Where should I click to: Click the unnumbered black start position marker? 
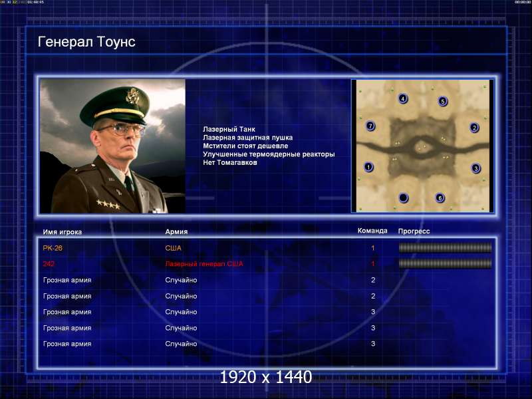click(404, 198)
